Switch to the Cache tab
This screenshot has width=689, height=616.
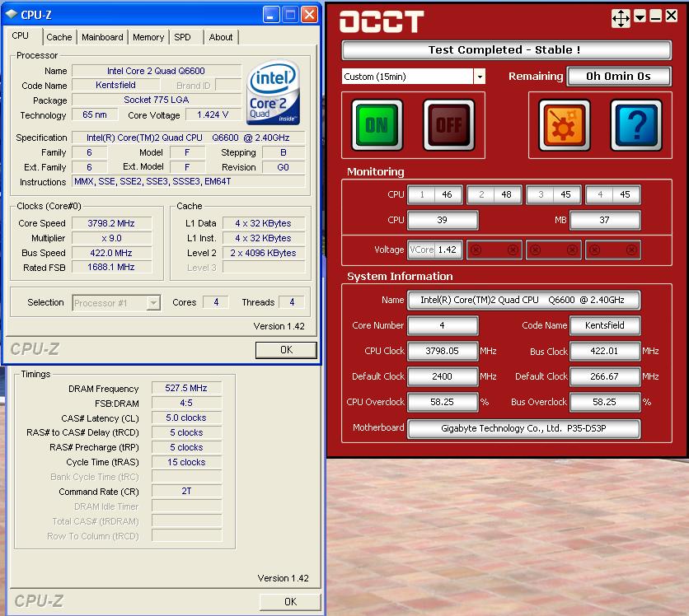[x=59, y=37]
